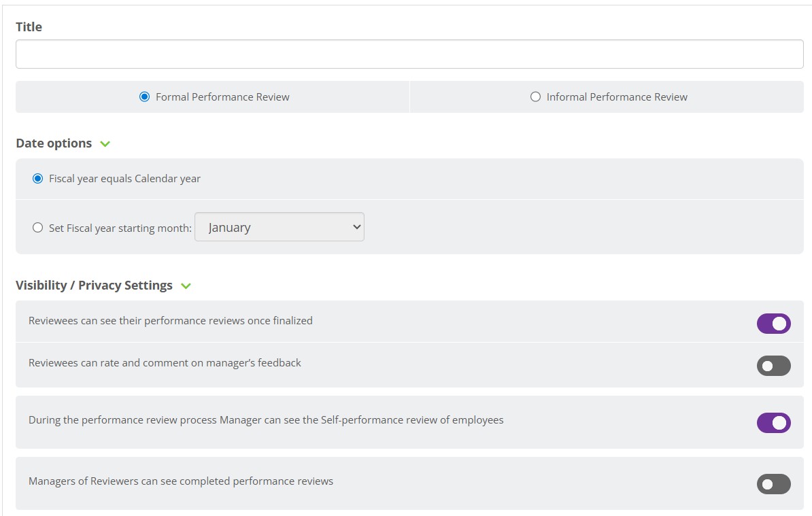
Task: Click the 'Managers of Reviewers can see' text
Action: tap(181, 481)
